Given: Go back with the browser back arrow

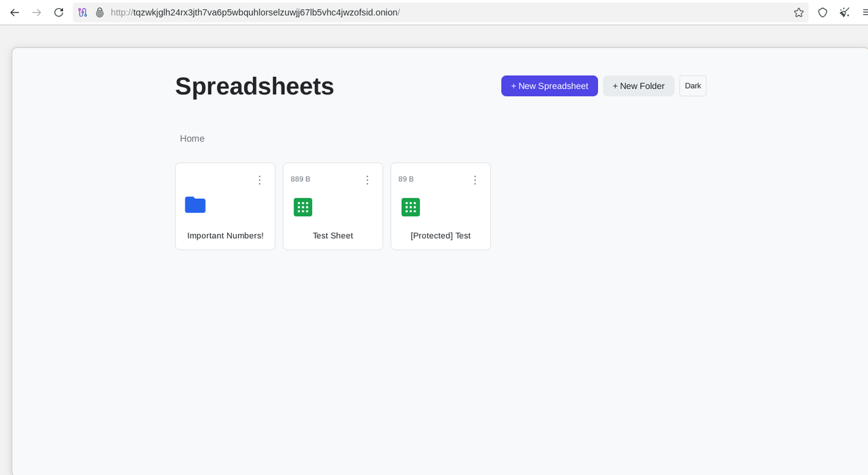Looking at the screenshot, I should click(x=15, y=12).
